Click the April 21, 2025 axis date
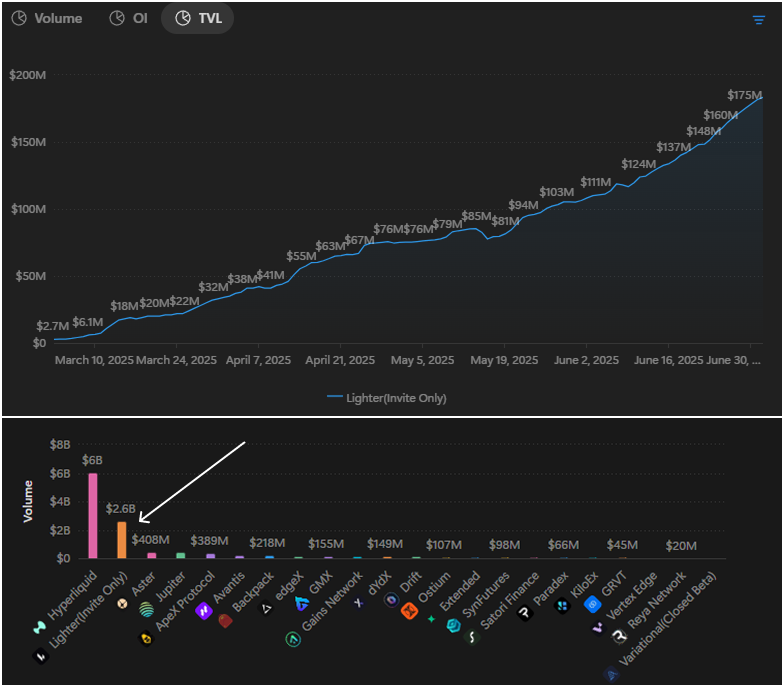Image resolution: width=784 pixels, height=687 pixels. coord(340,360)
